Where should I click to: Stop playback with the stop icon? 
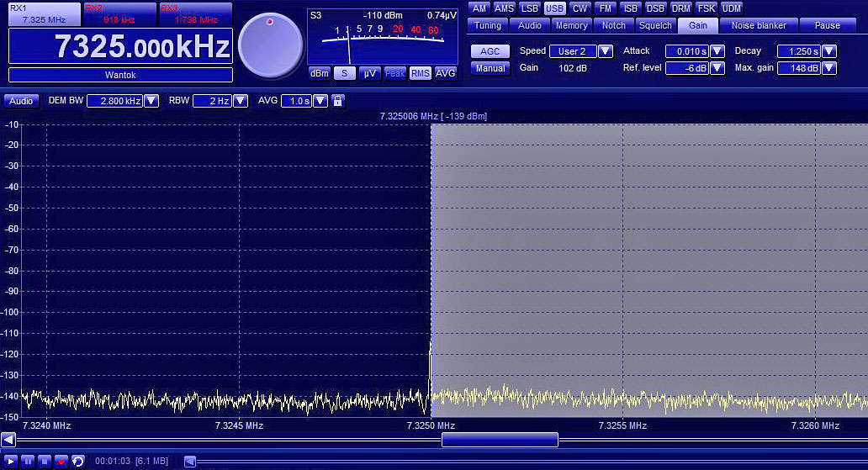pyautogui.click(x=45, y=461)
